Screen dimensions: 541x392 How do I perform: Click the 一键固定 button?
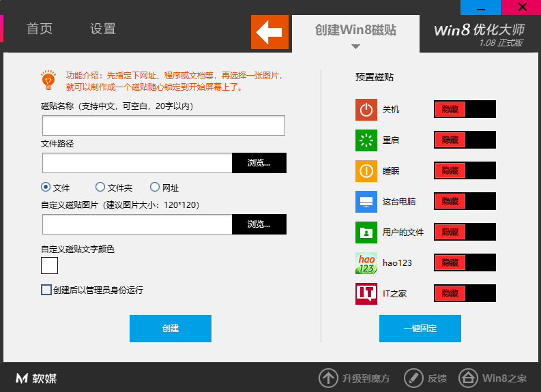pyautogui.click(x=420, y=329)
